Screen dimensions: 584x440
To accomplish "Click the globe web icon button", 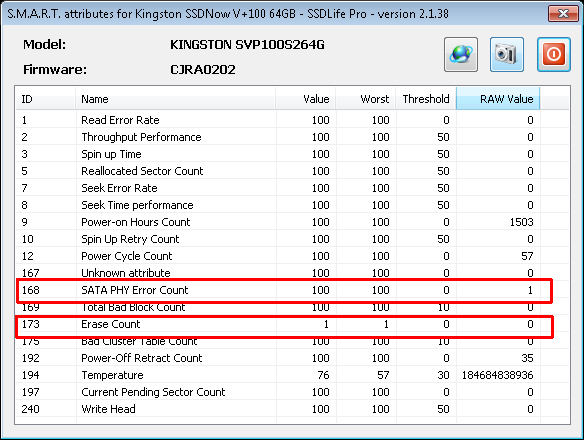I will 461,54.
